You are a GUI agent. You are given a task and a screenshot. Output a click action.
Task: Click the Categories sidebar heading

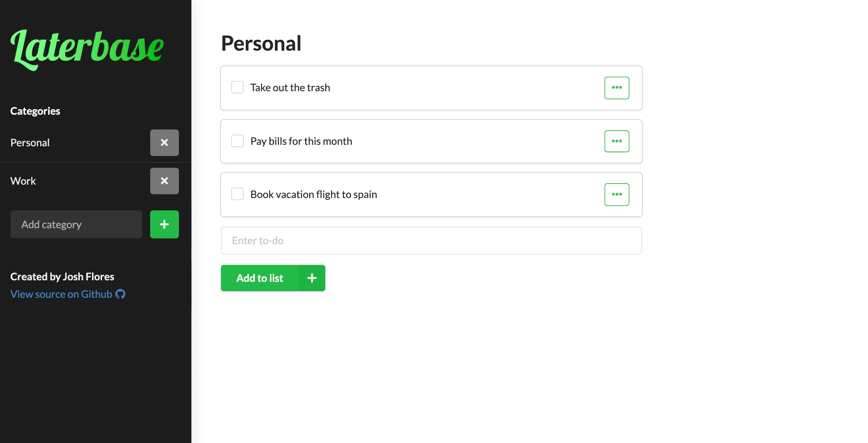point(35,111)
